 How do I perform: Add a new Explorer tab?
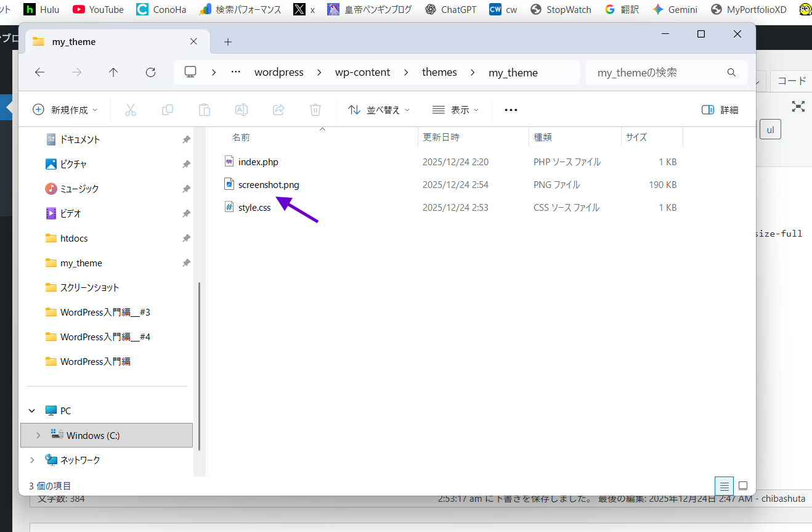(228, 42)
